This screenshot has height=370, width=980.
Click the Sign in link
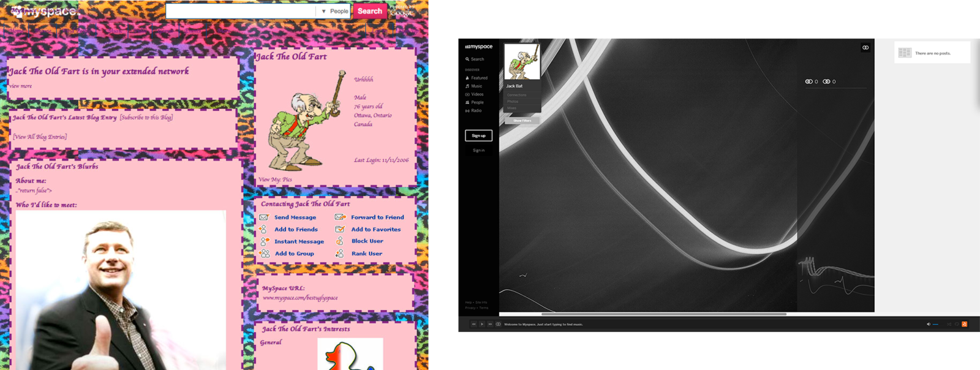click(478, 150)
